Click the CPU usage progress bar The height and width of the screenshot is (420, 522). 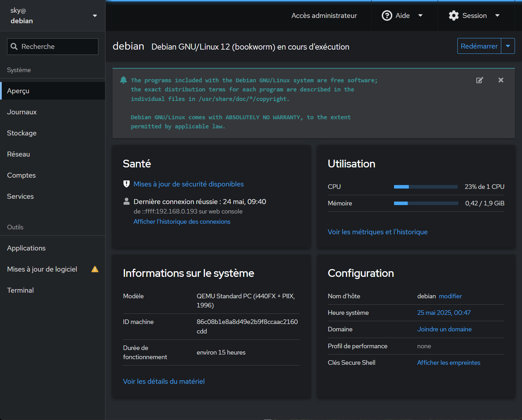click(x=426, y=187)
